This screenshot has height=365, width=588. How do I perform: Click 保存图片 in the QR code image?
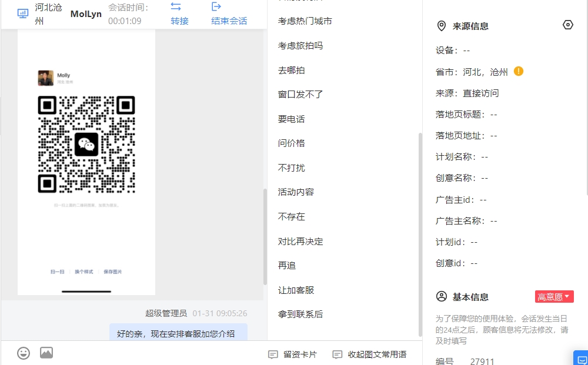coord(112,272)
